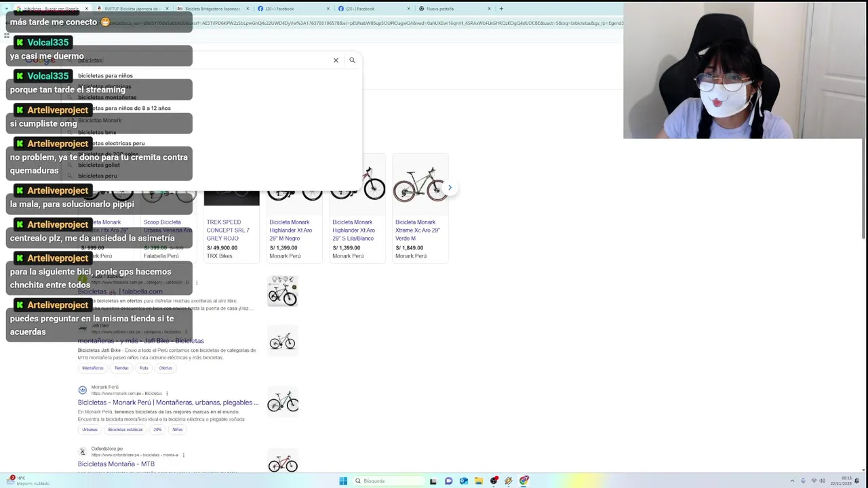This screenshot has height=488, width=868.
Task: Open network settings from Wi-Fi tray icon
Action: coord(814,481)
